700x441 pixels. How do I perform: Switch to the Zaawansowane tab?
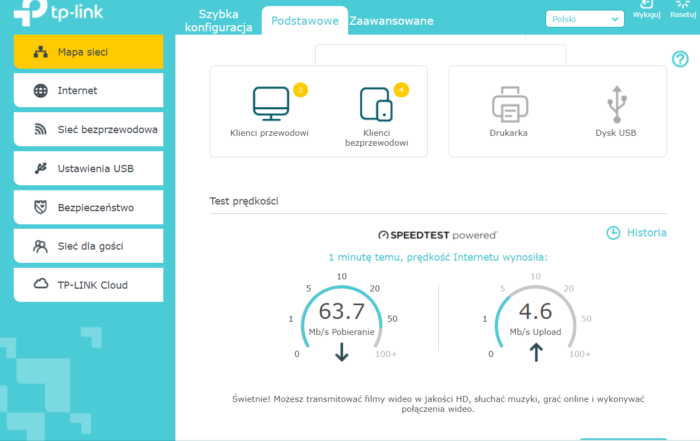(391, 21)
